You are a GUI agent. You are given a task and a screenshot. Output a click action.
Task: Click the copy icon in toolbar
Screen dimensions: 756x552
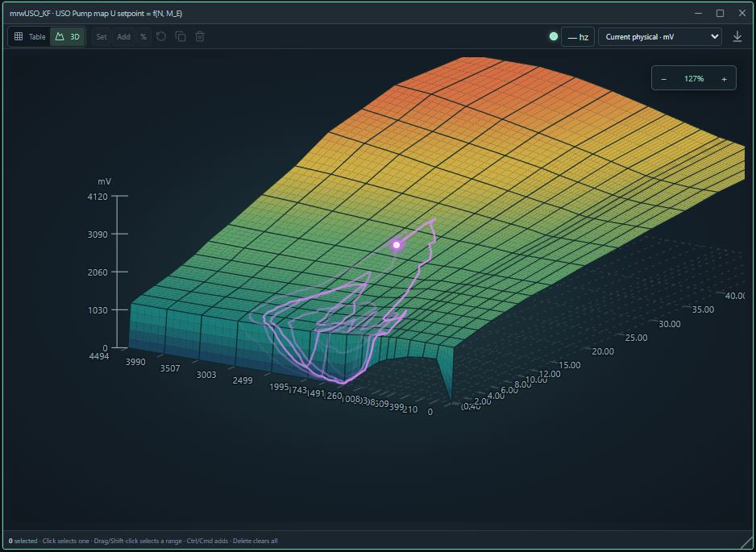[x=181, y=36]
